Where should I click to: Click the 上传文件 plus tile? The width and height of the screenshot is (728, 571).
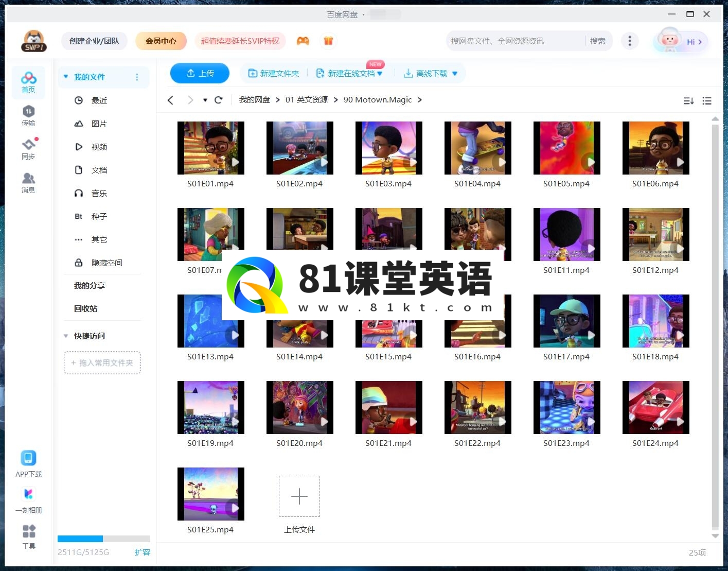299,496
